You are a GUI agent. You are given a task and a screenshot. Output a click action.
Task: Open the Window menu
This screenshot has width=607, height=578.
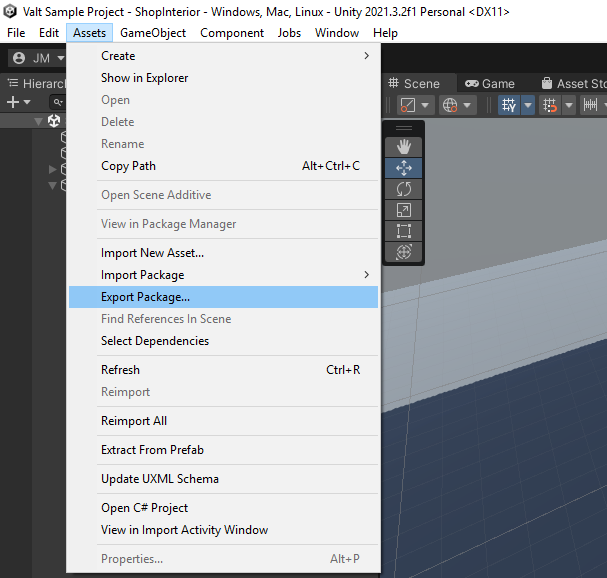pyautogui.click(x=337, y=33)
